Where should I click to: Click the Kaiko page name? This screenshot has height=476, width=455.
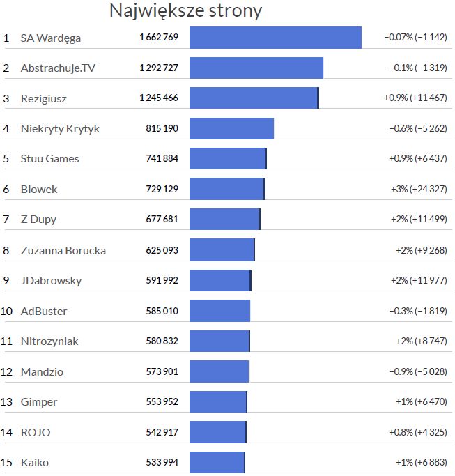tap(35, 462)
